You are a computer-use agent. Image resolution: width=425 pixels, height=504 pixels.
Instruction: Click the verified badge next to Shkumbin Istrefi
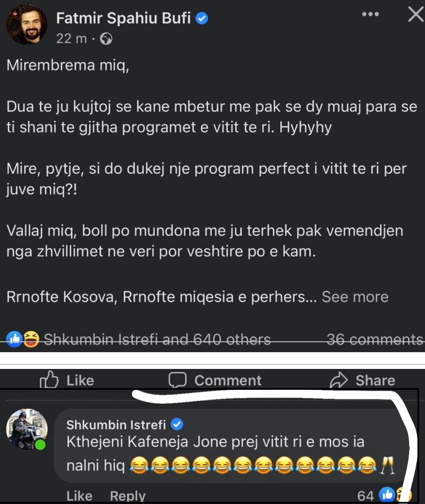177,425
